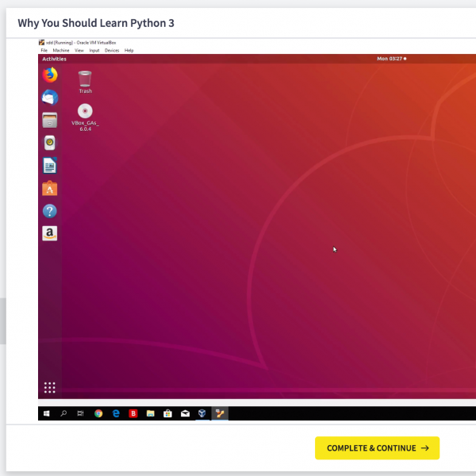
Task: Open the Input menu
Action: [94, 51]
